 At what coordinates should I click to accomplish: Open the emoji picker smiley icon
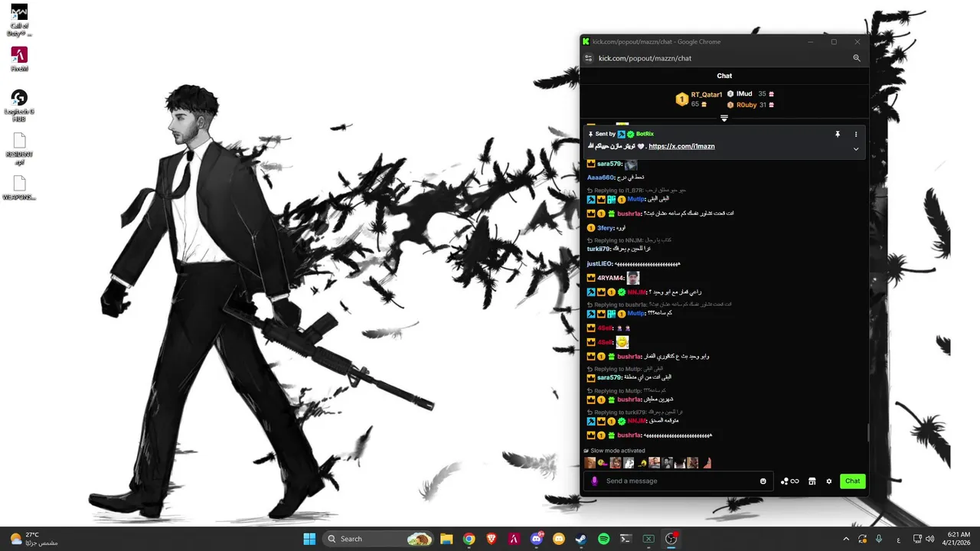tap(763, 481)
